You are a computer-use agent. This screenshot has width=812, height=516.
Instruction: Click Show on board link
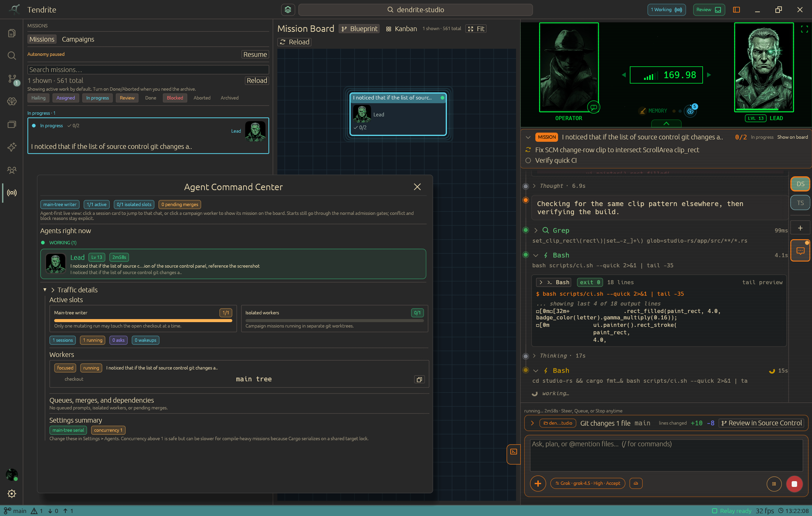[792, 137]
